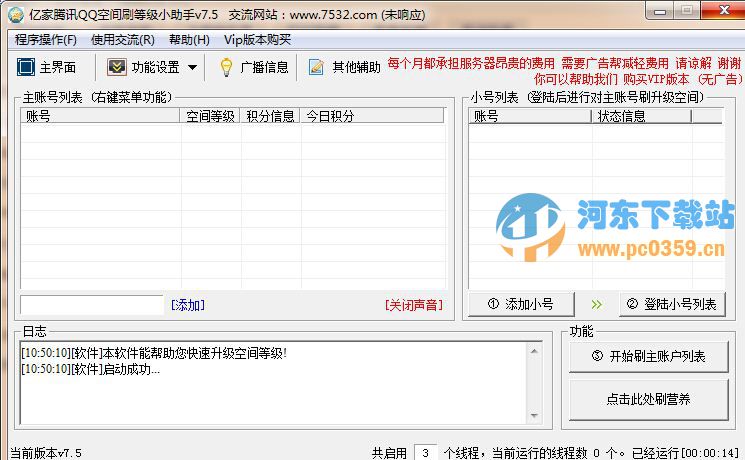Image resolution: width=745 pixels, height=460 pixels.
Task: Sort main list by 账号 column
Action: click(x=100, y=116)
